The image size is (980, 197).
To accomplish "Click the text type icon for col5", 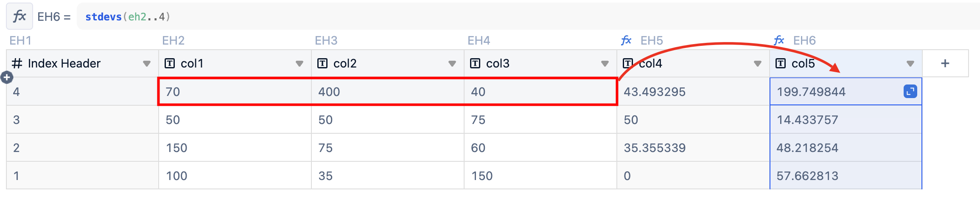I will (780, 63).
